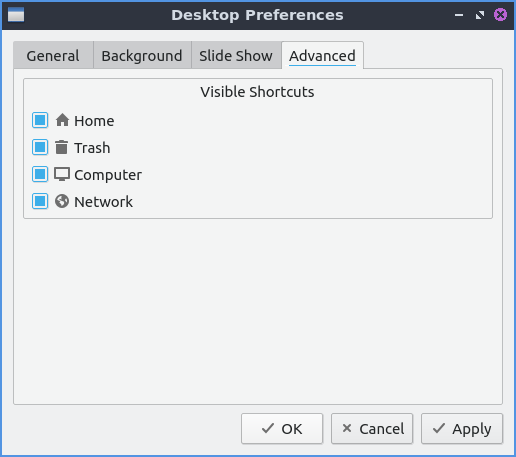Click the Network globe icon

tap(62, 201)
